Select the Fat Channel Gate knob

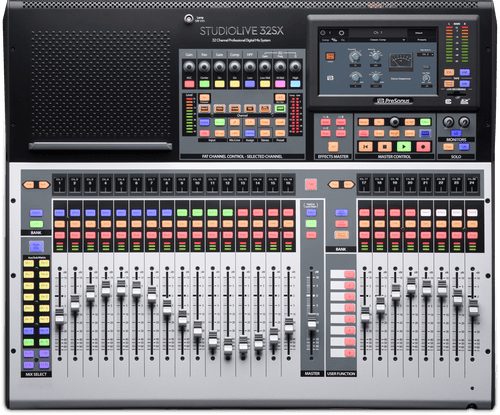(x=219, y=67)
